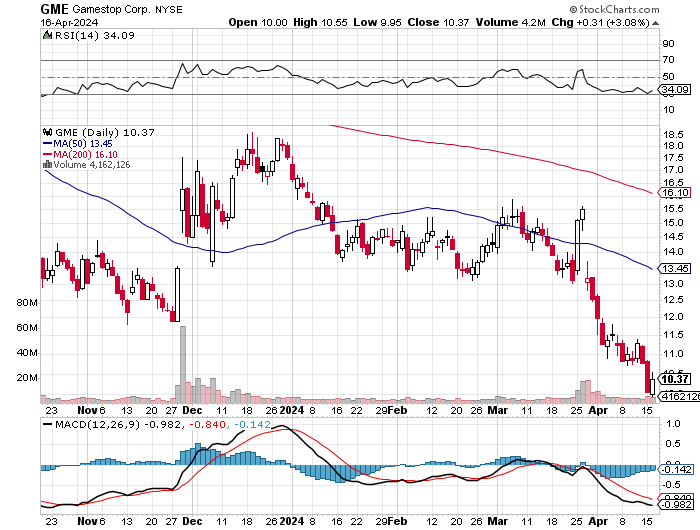Click the red -0.840 MACD signal value
The height and width of the screenshot is (530, 700).
(x=207, y=425)
